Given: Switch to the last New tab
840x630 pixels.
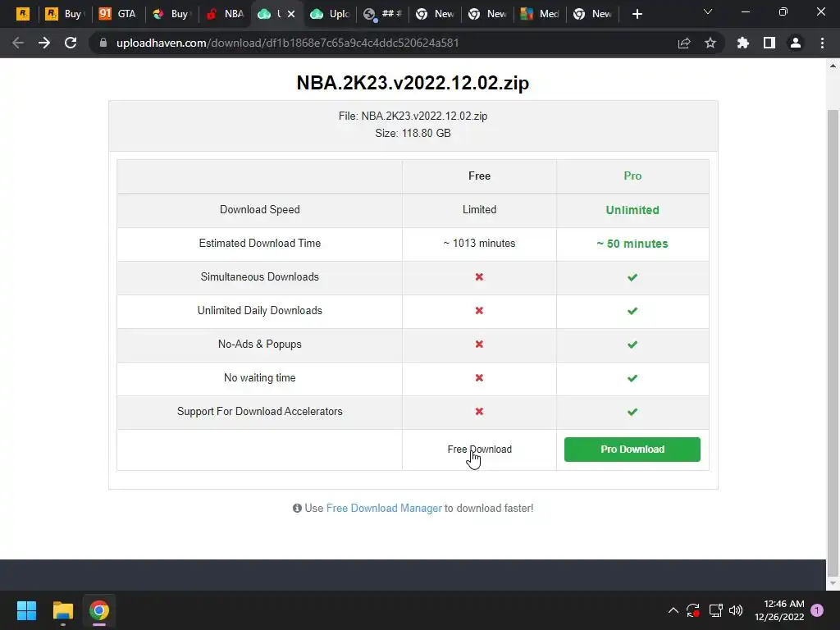Looking at the screenshot, I should point(592,14).
